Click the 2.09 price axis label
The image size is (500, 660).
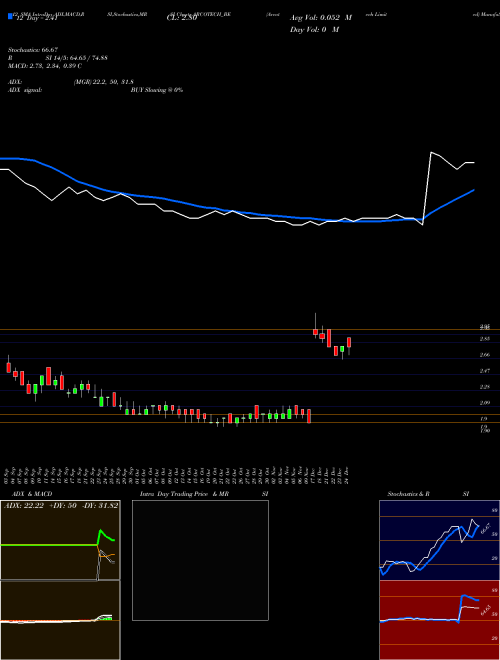click(484, 403)
